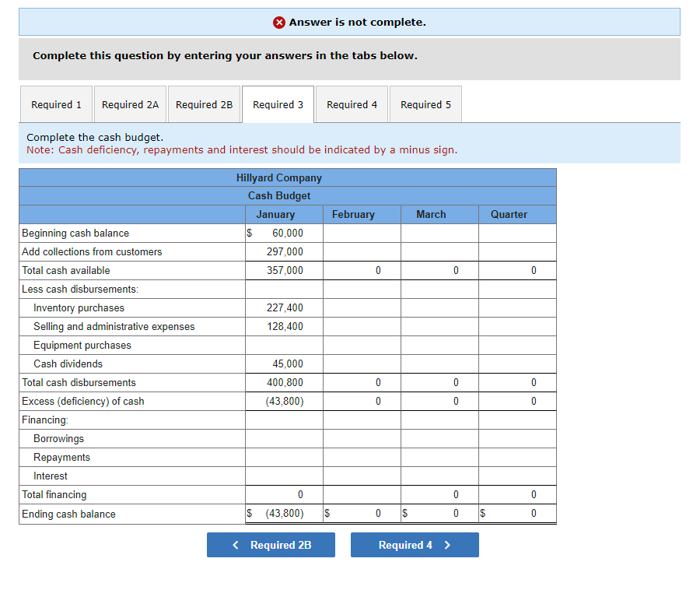Viewport: 700px width, 597px height.
Task: Open the Required 2A tab
Action: (129, 104)
